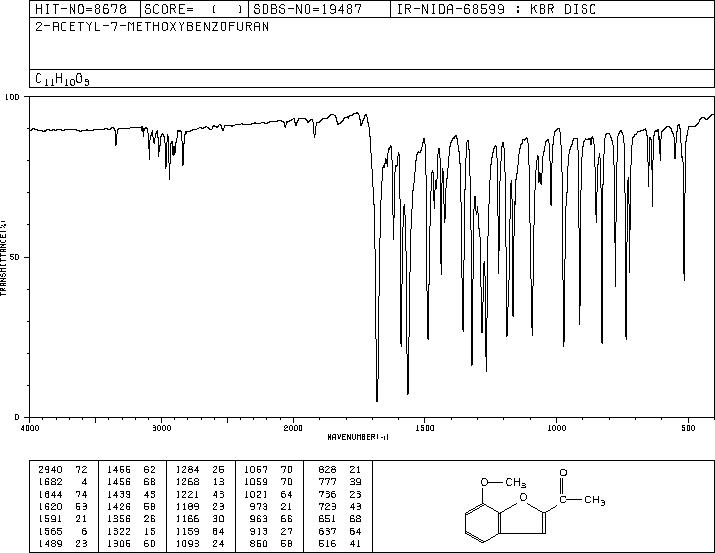Click the 1268 wavenumber in peak table
The image size is (715, 553).
tap(187, 482)
